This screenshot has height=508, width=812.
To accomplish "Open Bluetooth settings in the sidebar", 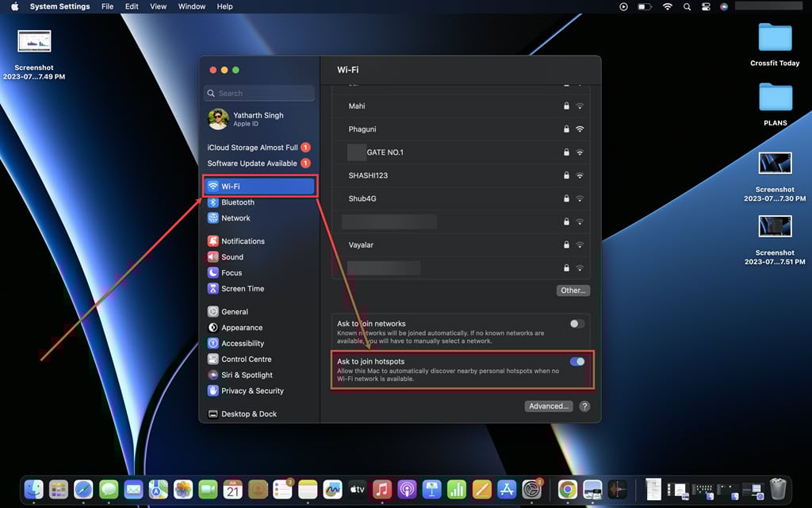I will pos(232,202).
